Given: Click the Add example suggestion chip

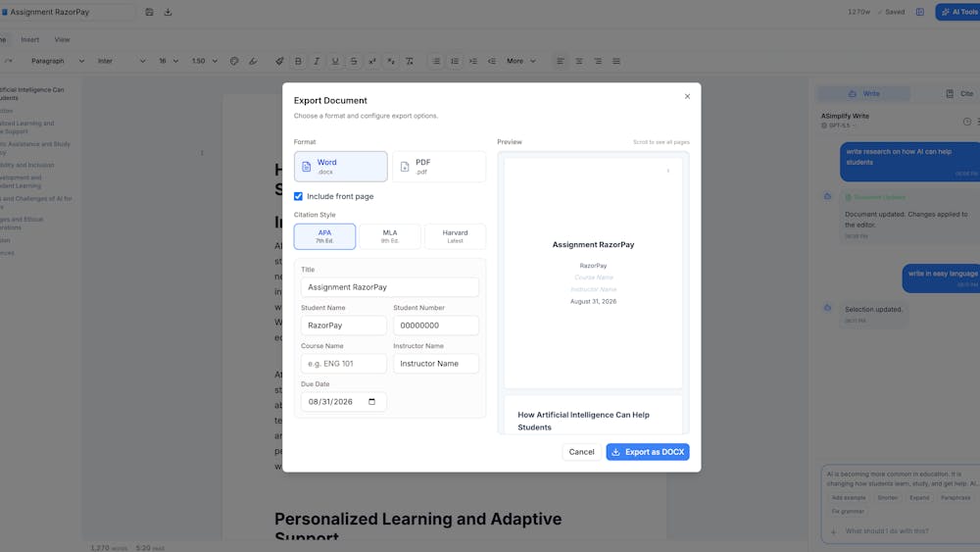Looking at the screenshot, I should (849, 498).
